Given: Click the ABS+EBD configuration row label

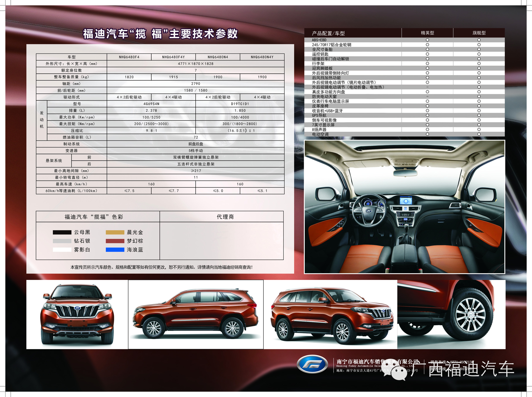Looking at the screenshot, I should (x=319, y=40).
